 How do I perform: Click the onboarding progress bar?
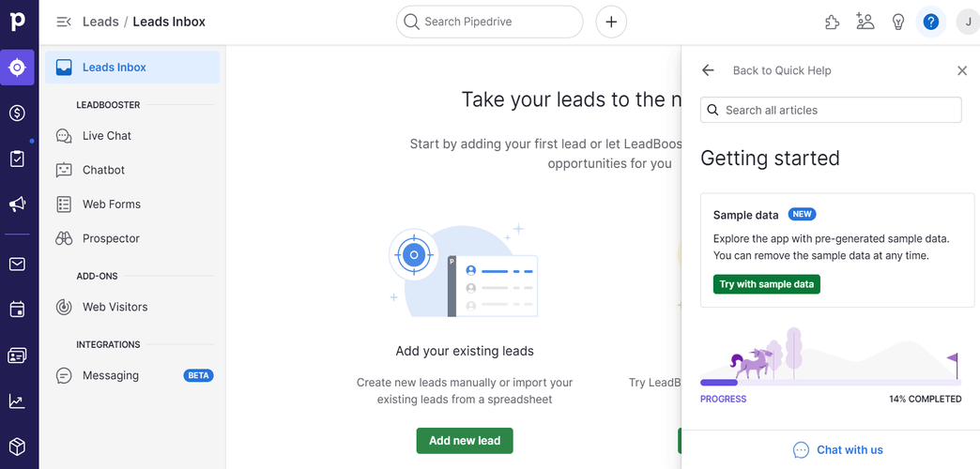[x=830, y=382]
